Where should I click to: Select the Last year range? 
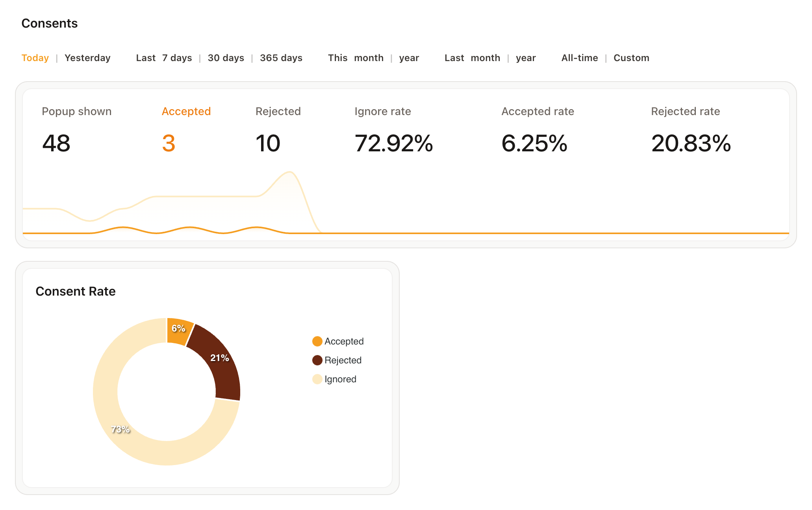526,58
